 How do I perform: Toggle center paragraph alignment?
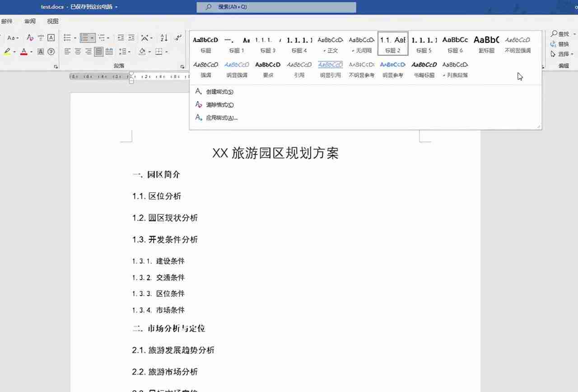click(77, 51)
